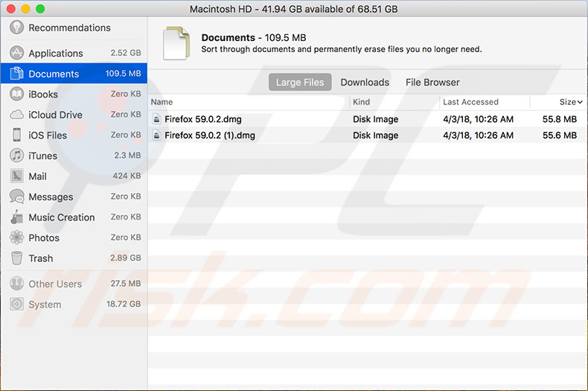Click the Recommendations lightbulb icon

point(16,28)
